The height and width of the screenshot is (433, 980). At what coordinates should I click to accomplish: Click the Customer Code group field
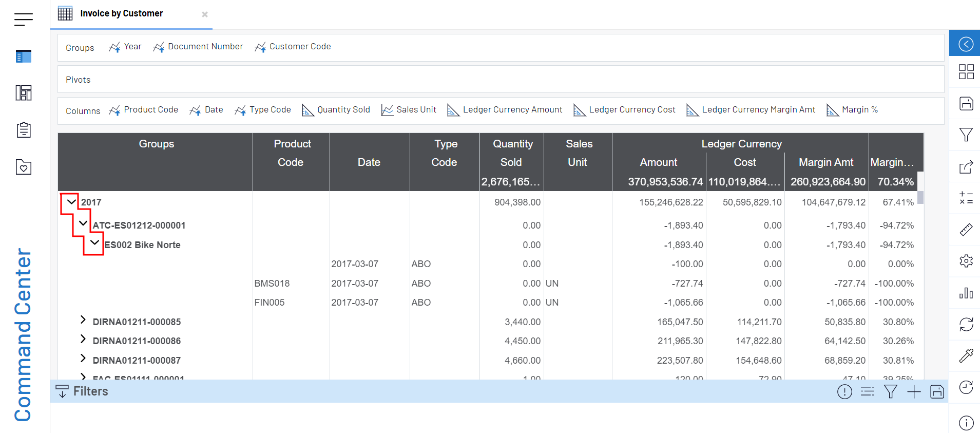(299, 47)
